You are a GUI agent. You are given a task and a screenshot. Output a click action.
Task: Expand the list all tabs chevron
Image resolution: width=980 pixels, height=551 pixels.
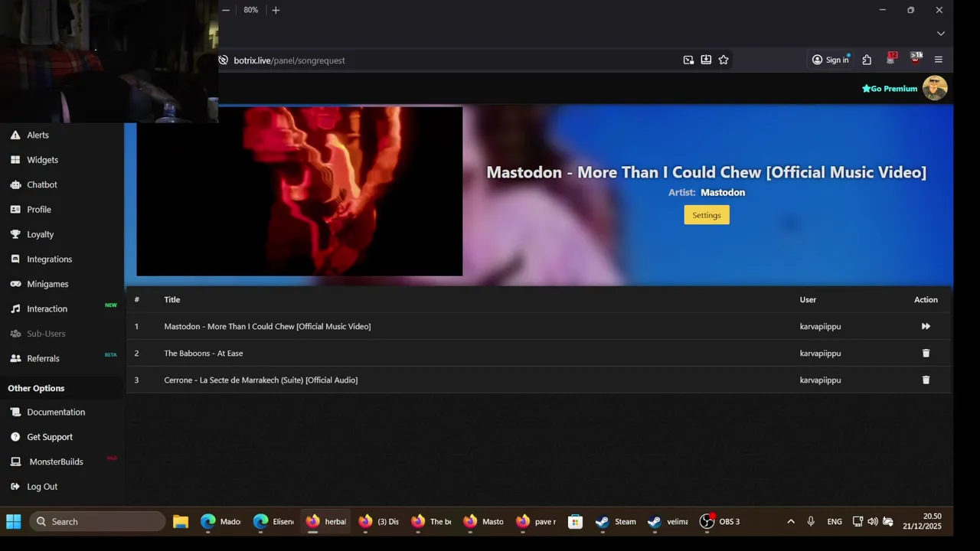[x=941, y=34]
